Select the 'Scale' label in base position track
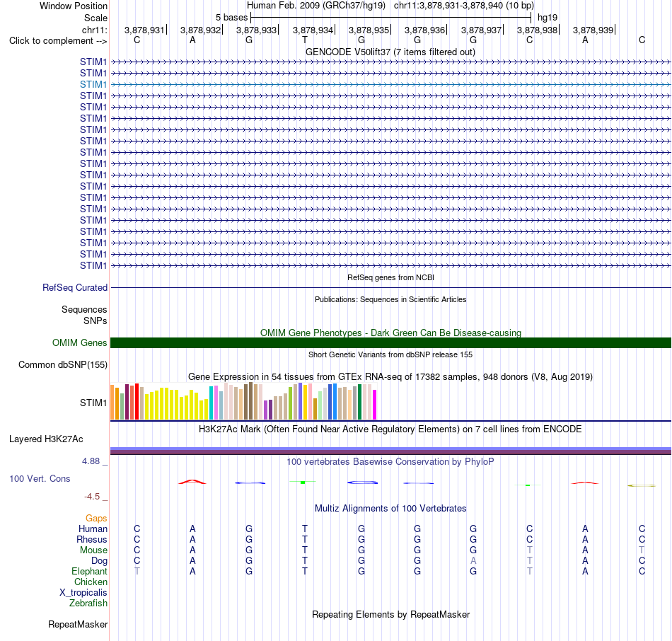 [95, 18]
